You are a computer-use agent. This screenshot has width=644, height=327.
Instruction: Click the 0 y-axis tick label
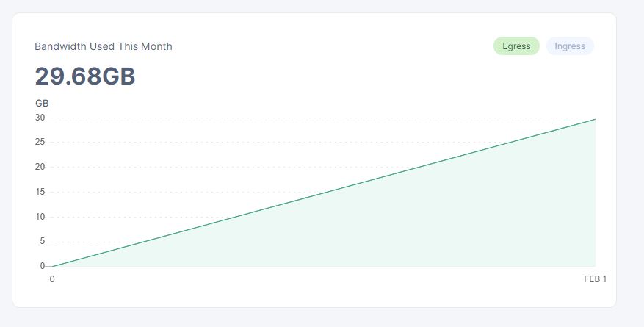(43, 266)
